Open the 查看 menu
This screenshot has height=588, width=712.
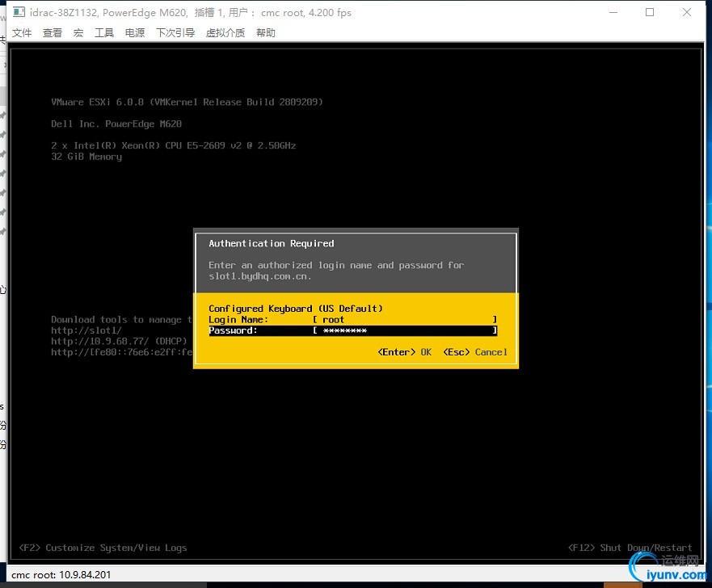(53, 32)
